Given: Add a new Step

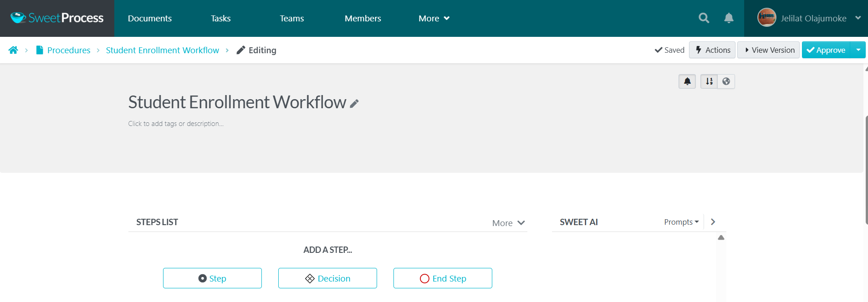Looking at the screenshot, I should point(212,278).
